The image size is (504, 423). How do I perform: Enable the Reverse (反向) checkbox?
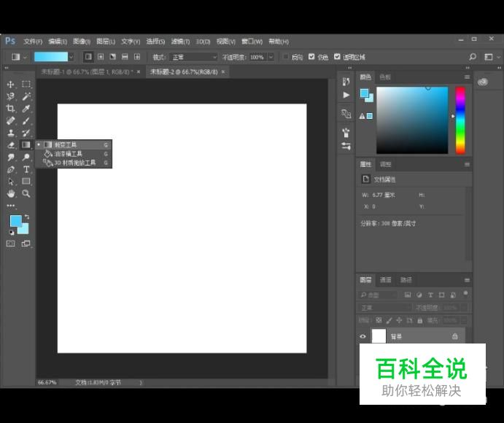pyautogui.click(x=285, y=57)
